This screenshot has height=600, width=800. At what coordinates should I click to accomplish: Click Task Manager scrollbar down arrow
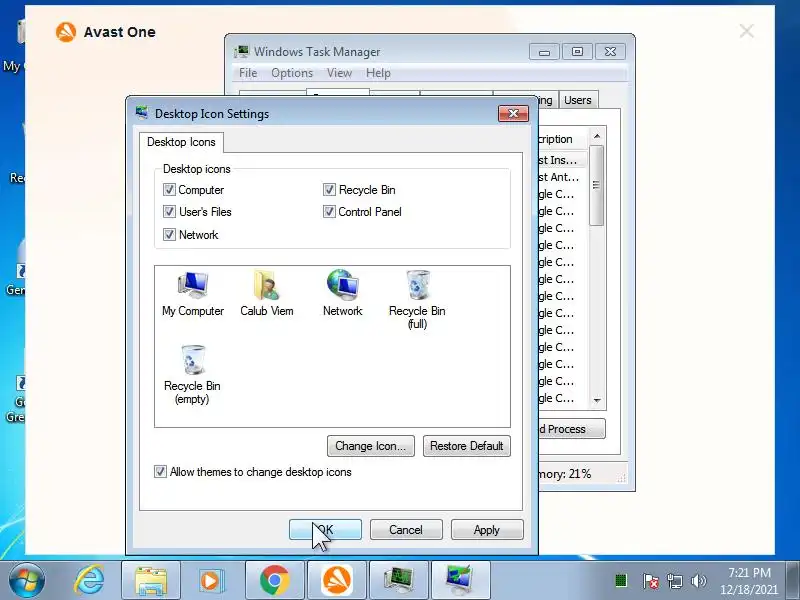pyautogui.click(x=596, y=401)
